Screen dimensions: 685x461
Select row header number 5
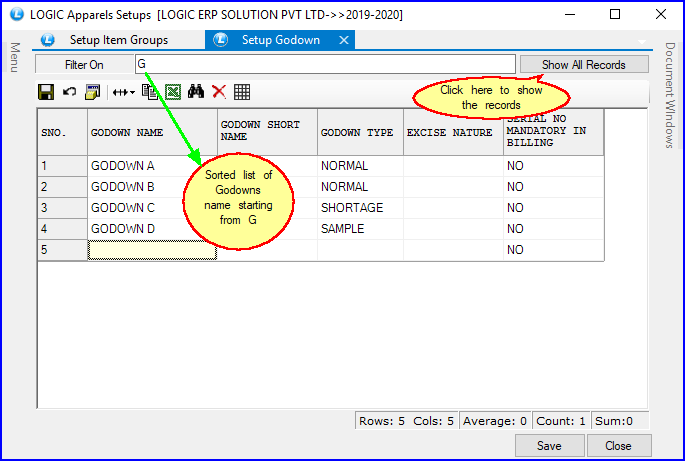click(x=62, y=250)
